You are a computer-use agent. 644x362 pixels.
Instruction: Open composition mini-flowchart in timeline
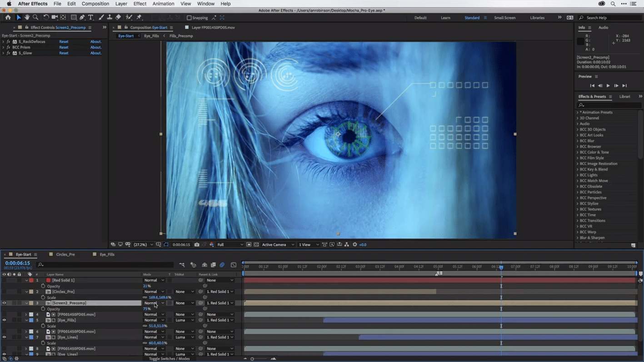182,265
